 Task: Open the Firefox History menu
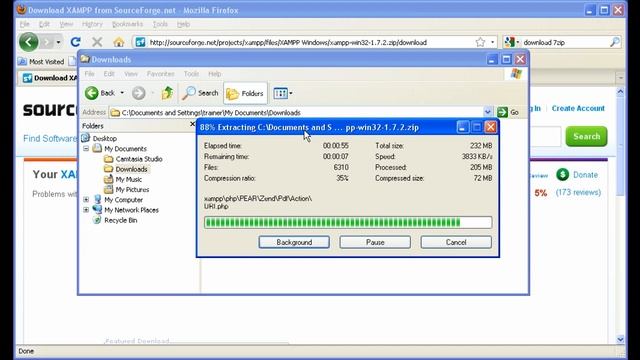point(92,24)
